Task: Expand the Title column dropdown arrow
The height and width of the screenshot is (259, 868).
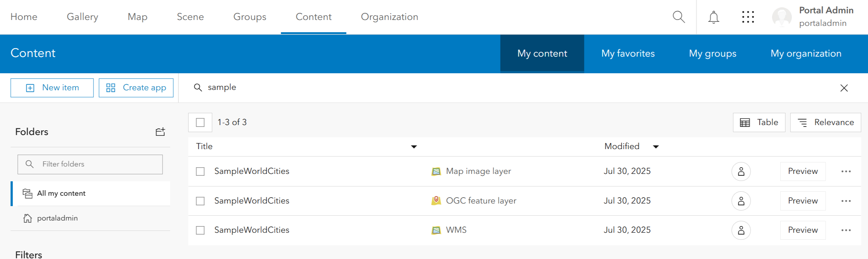Action: point(414,147)
